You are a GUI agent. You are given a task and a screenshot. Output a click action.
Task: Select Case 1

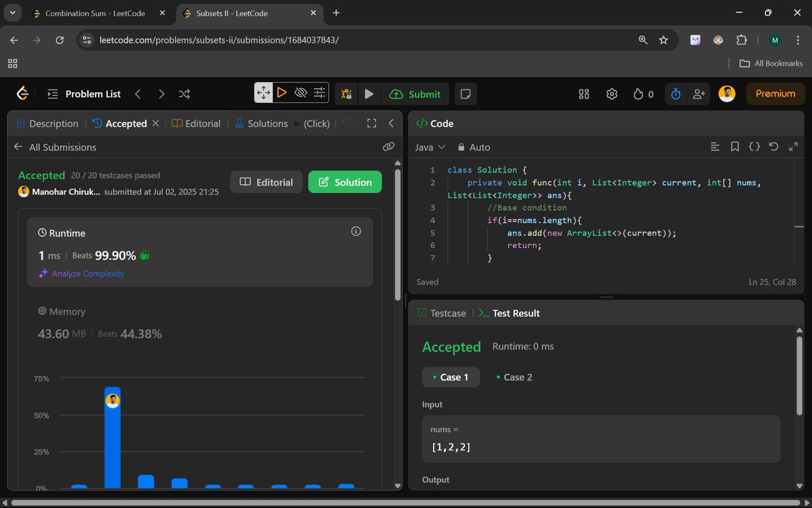click(451, 377)
